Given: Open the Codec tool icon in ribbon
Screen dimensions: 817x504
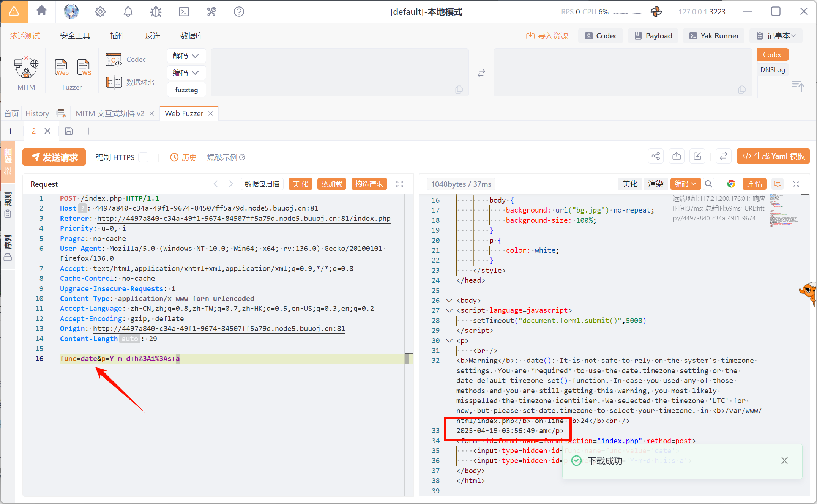Looking at the screenshot, I should tap(114, 60).
